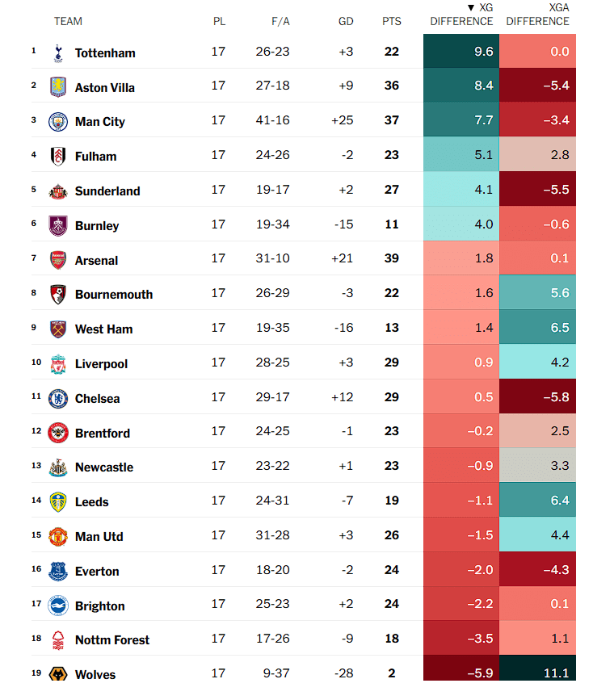Open the Fulham team link
Screen dimensions: 614x700
pos(95,157)
